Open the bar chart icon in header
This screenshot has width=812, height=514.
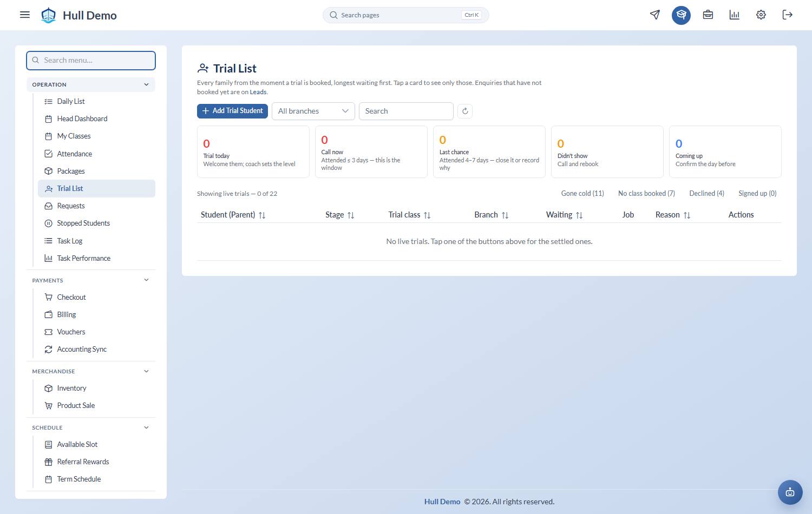point(734,15)
